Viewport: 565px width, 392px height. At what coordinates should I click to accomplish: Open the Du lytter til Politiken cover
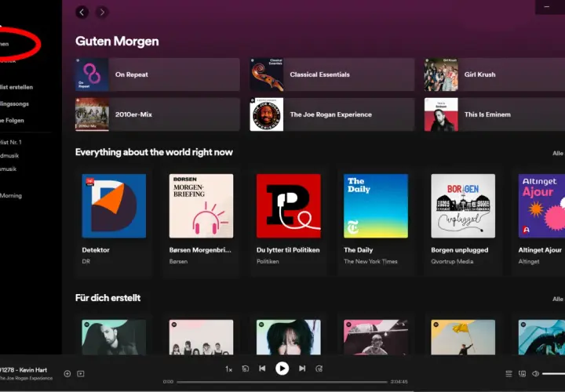coord(289,206)
